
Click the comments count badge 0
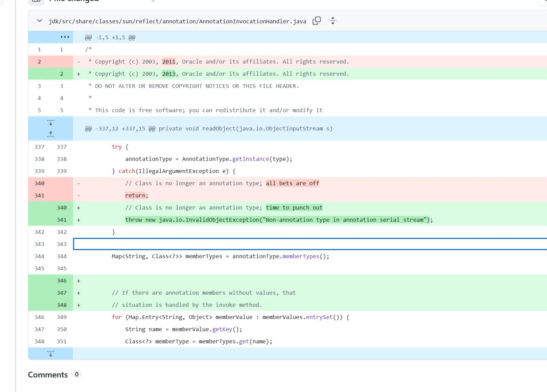(77, 374)
